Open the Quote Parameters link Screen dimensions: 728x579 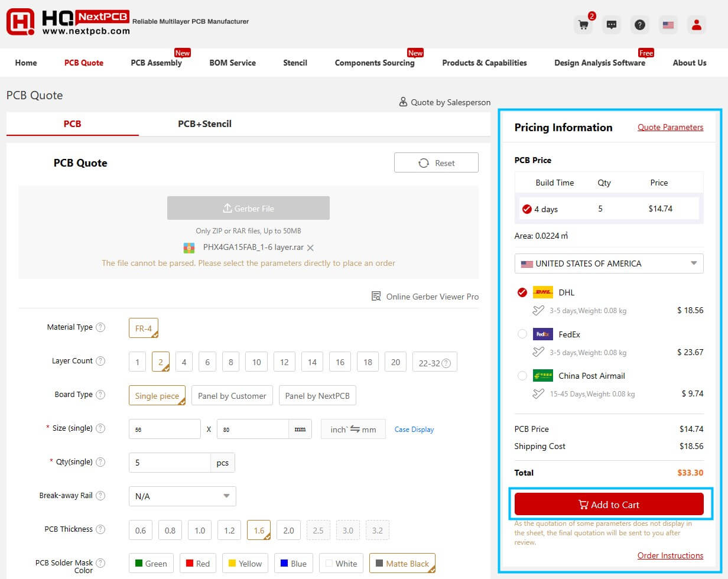[670, 127]
